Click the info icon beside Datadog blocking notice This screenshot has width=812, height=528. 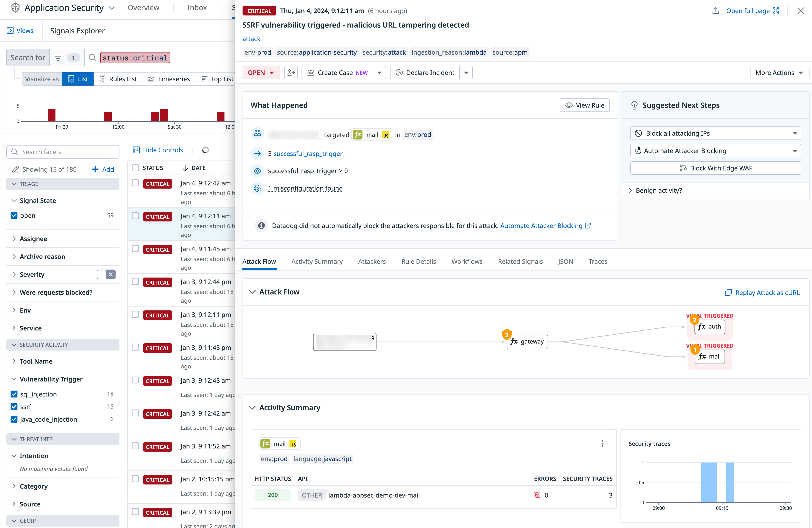pos(261,226)
